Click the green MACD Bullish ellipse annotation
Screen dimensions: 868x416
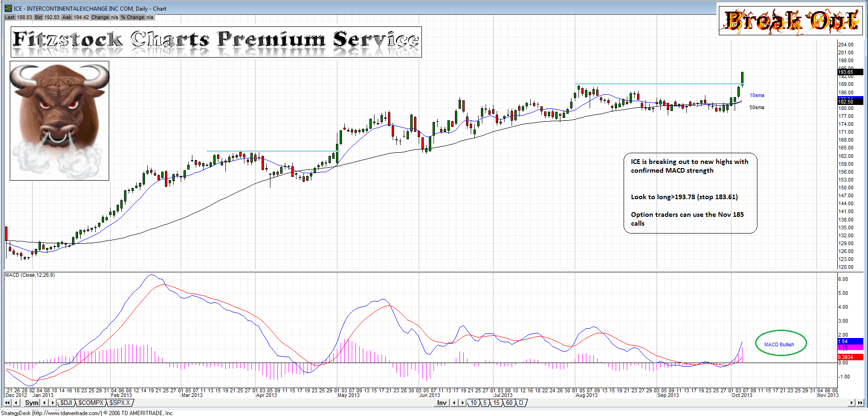point(781,344)
